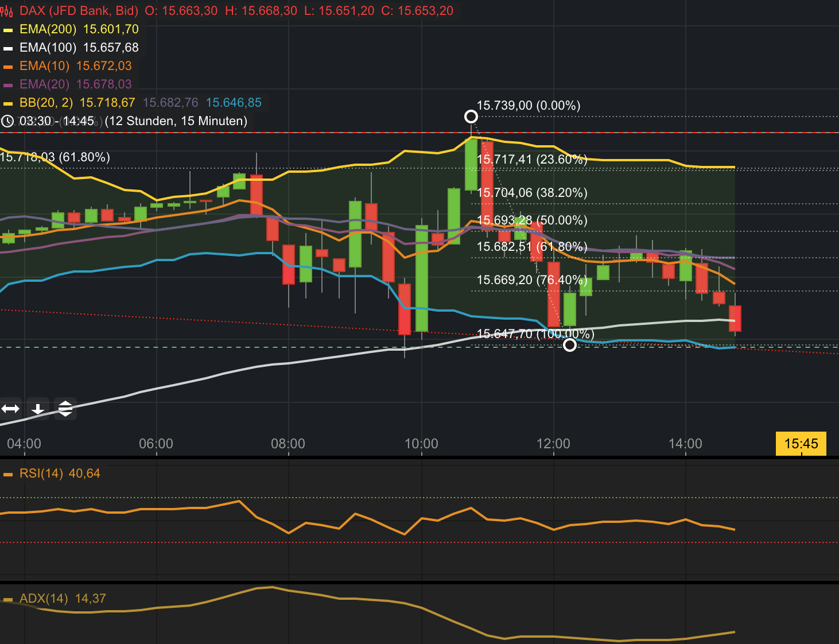The width and height of the screenshot is (839, 644).
Task: Click the clock icon next to the timespan
Action: click(7, 121)
